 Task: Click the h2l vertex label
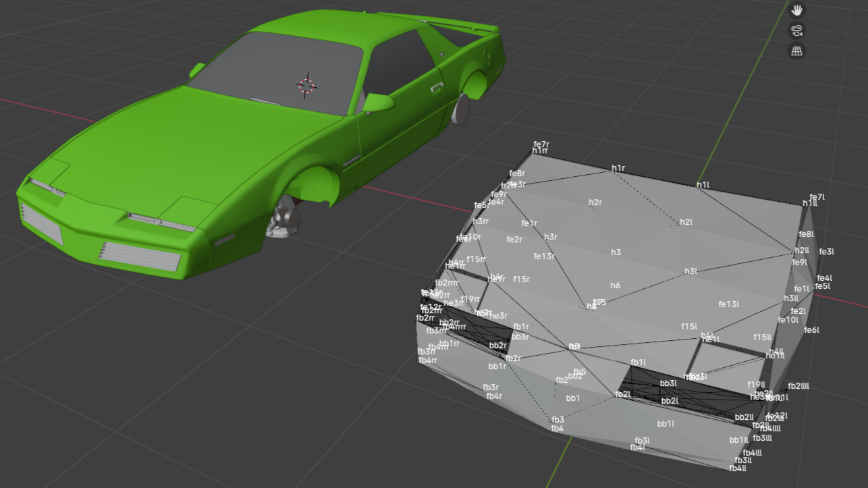pyautogui.click(x=686, y=222)
